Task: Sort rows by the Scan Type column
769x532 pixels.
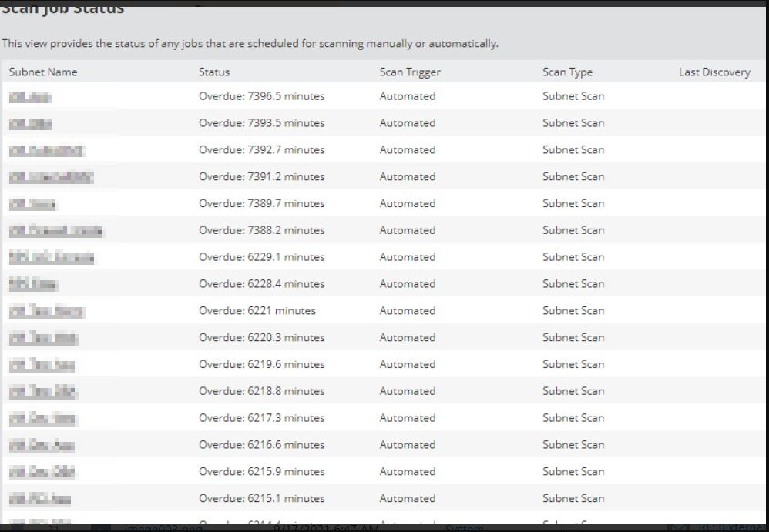Action: (567, 72)
